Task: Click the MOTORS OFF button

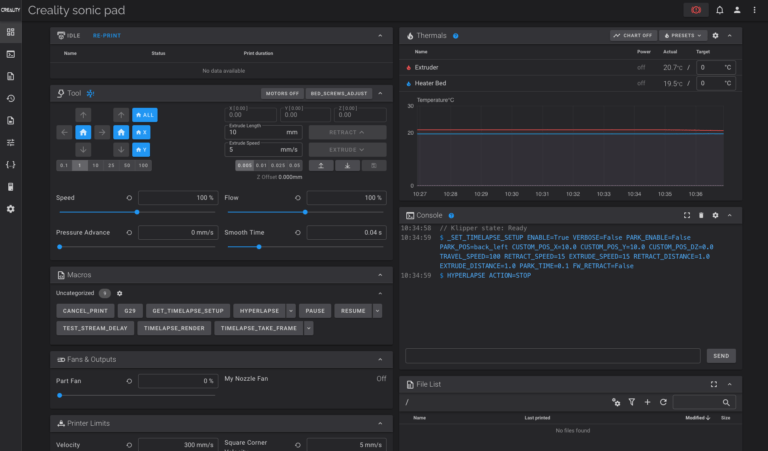Action: pyautogui.click(x=281, y=93)
